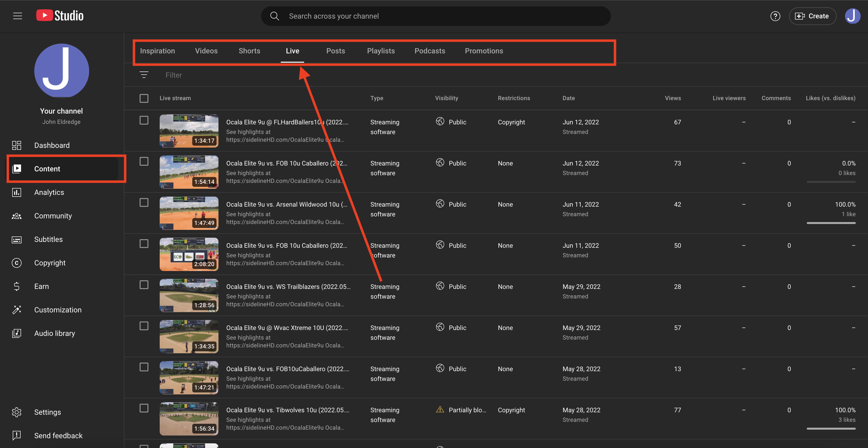This screenshot has height=448, width=868.
Task: Open the Posts tab
Action: [x=336, y=51]
